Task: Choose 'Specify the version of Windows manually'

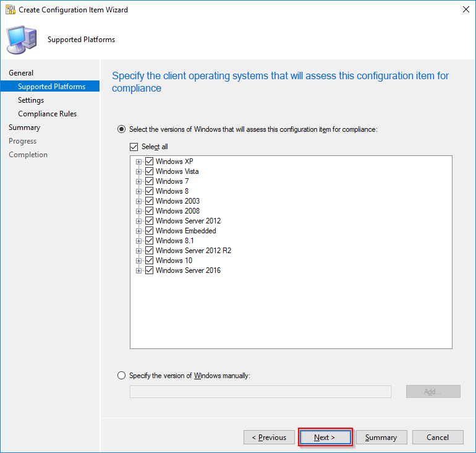Action: pyautogui.click(x=121, y=376)
